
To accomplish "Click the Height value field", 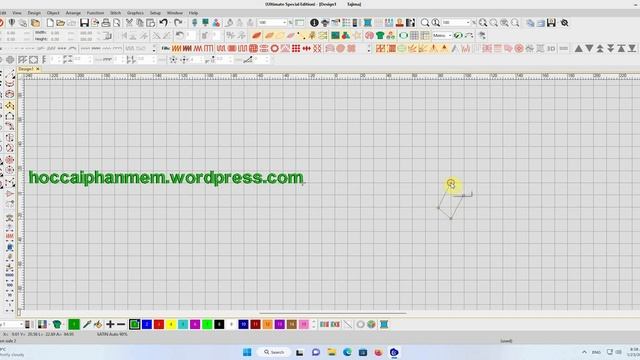I will pos(55,39).
